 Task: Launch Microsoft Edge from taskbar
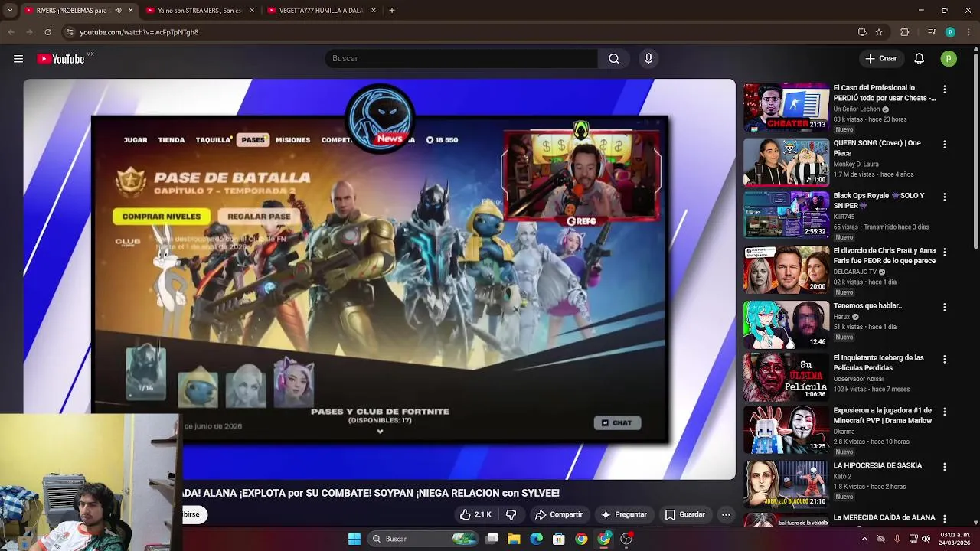tap(537, 539)
